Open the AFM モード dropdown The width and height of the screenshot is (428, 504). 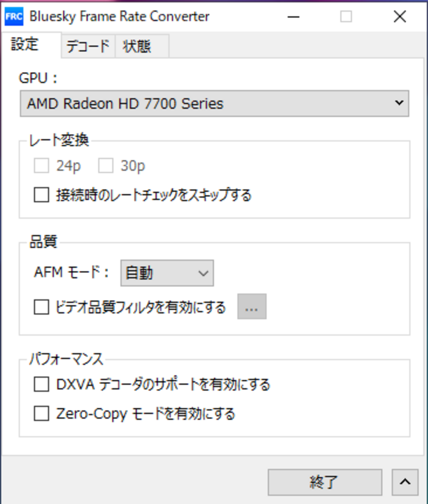(x=167, y=273)
